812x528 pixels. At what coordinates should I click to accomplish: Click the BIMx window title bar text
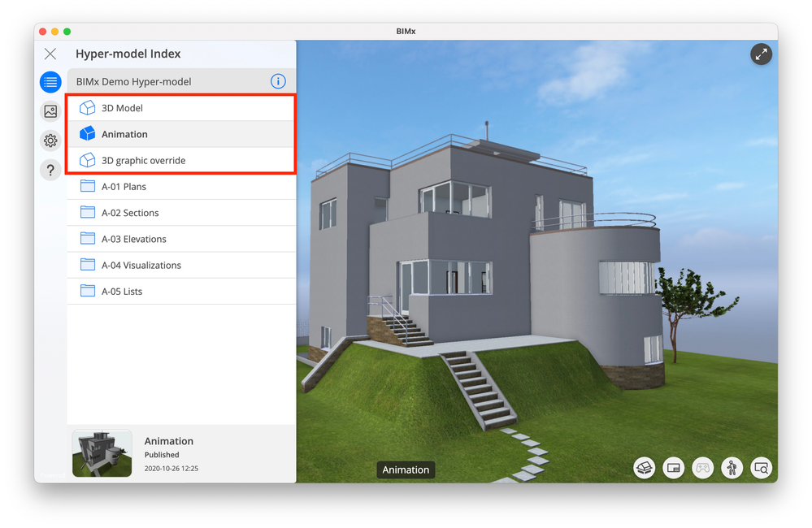click(x=406, y=31)
